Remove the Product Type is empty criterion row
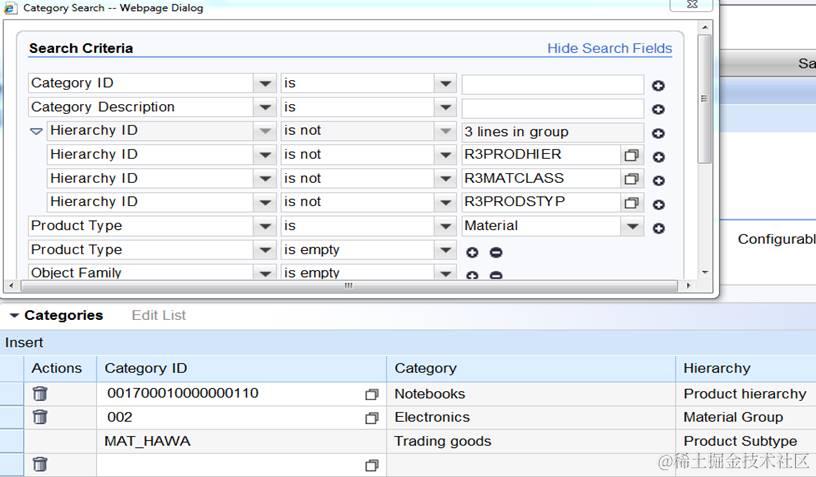 496,252
